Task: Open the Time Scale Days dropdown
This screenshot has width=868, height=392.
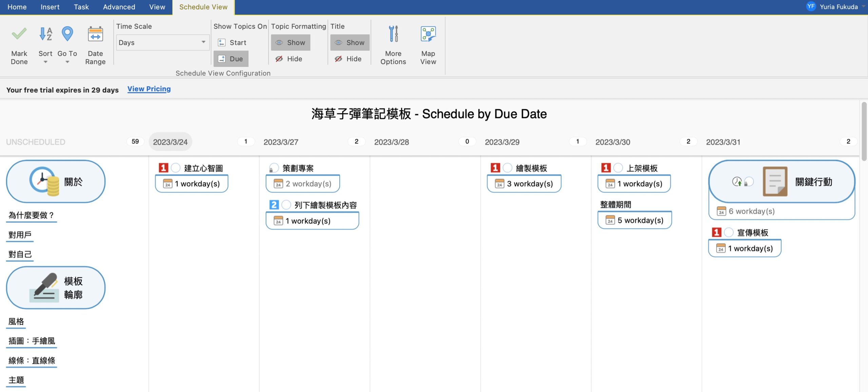Action: (x=163, y=42)
